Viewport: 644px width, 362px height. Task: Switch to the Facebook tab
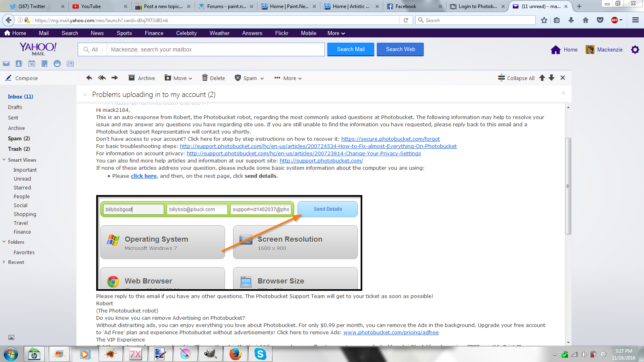coord(414,6)
